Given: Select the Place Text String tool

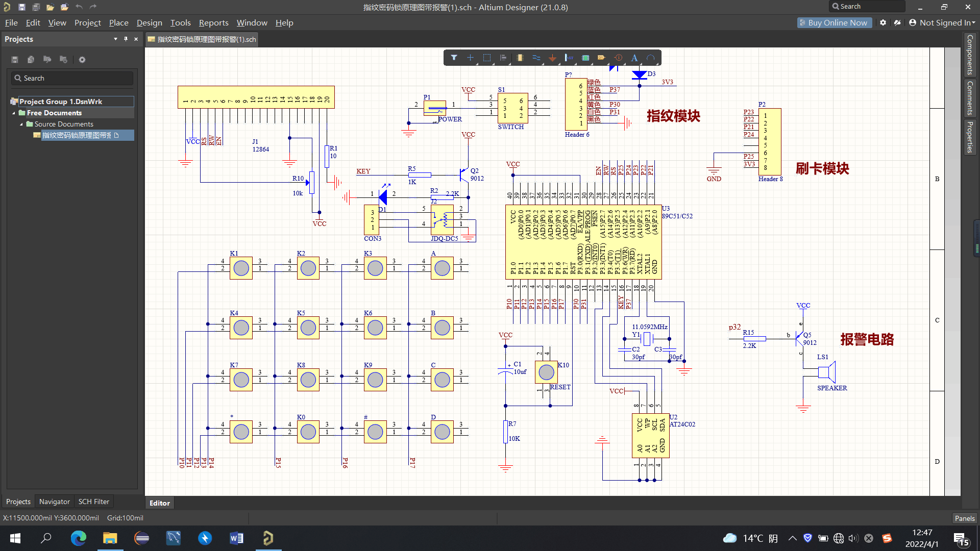Looking at the screenshot, I should pyautogui.click(x=634, y=58).
